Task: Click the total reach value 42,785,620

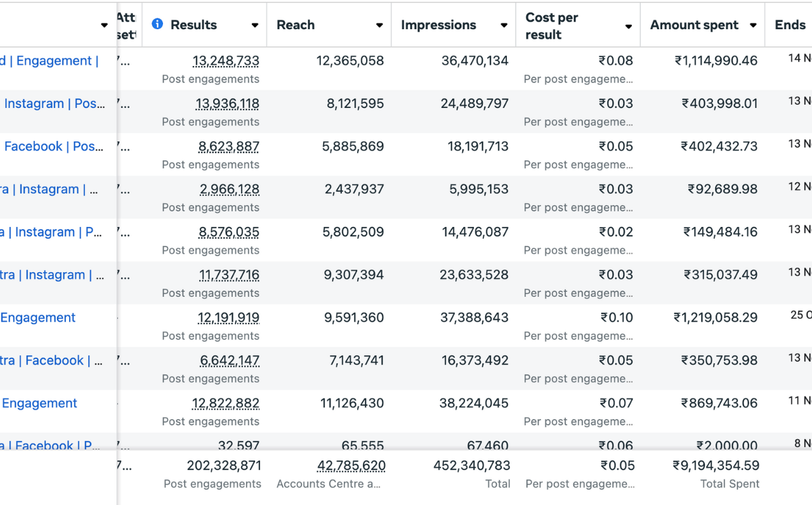Action: point(351,465)
